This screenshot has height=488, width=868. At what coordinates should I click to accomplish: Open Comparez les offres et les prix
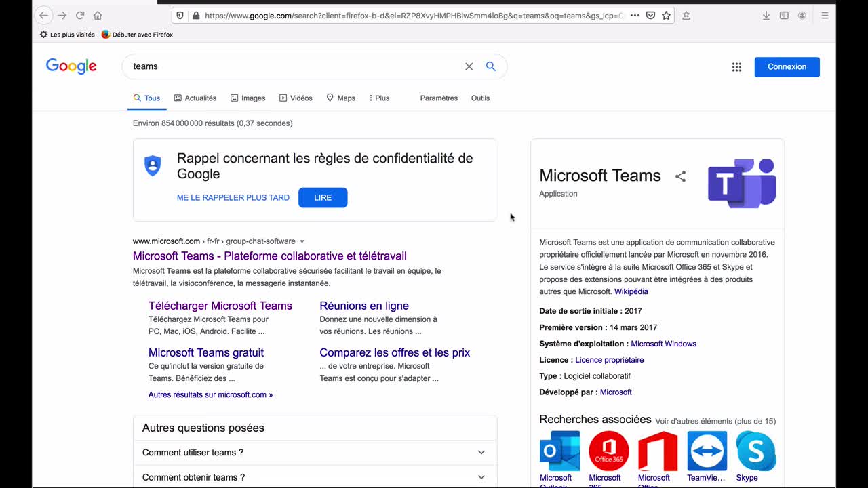pos(395,352)
